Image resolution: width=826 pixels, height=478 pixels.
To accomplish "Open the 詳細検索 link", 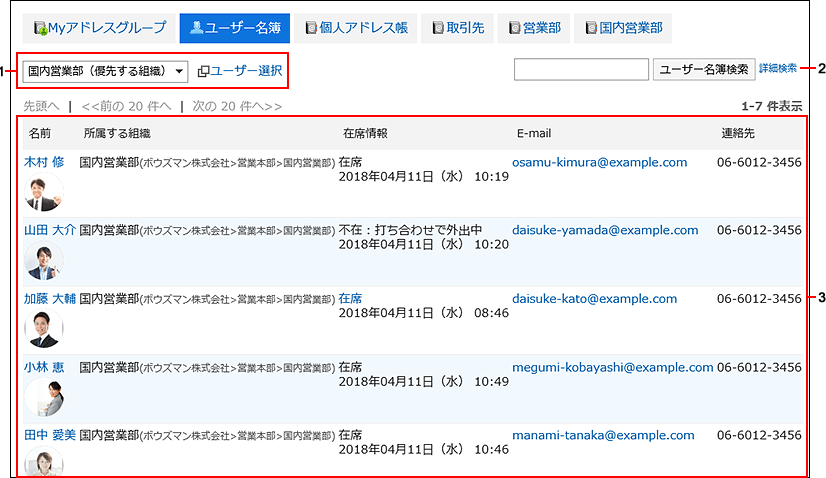I will click(x=778, y=69).
